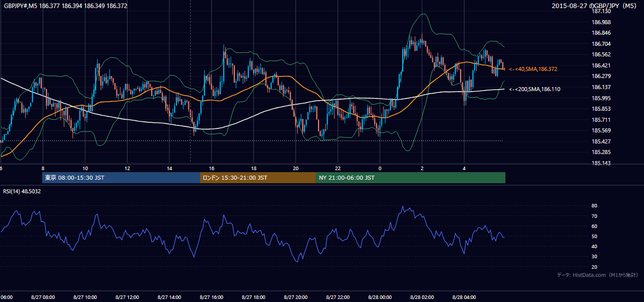644x302 pixels.
Task: Click the HistData.com data source text
Action: pos(597,275)
